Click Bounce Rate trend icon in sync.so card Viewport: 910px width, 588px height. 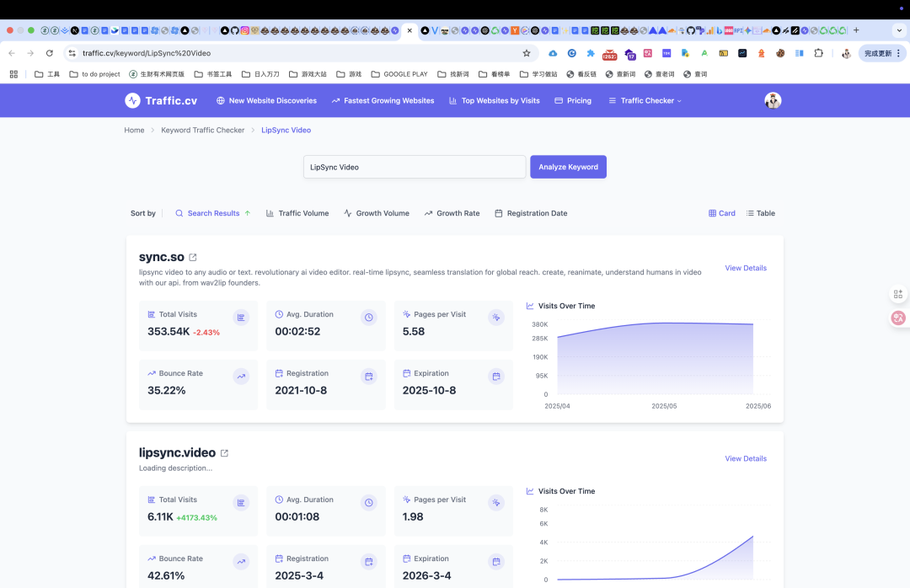[241, 377]
